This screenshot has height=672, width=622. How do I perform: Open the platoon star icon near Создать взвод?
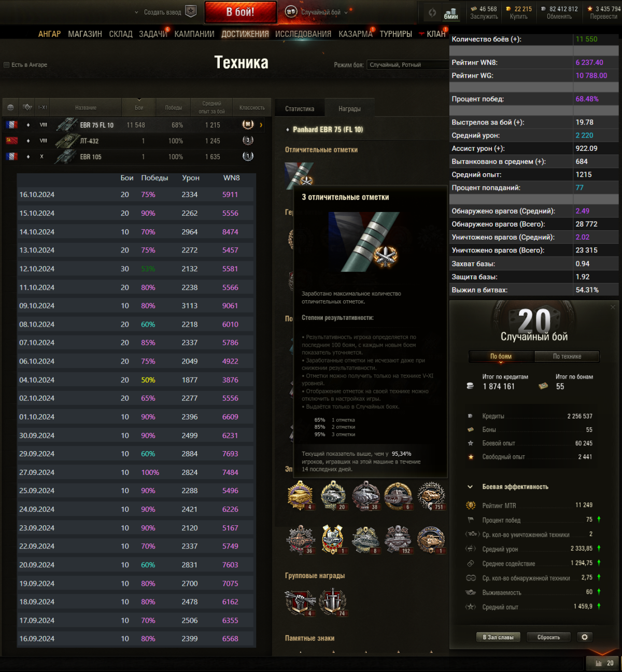click(x=191, y=11)
